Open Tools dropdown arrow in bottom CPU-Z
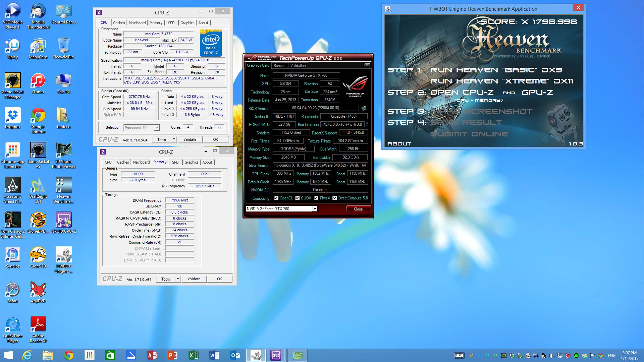 pyautogui.click(x=178, y=279)
